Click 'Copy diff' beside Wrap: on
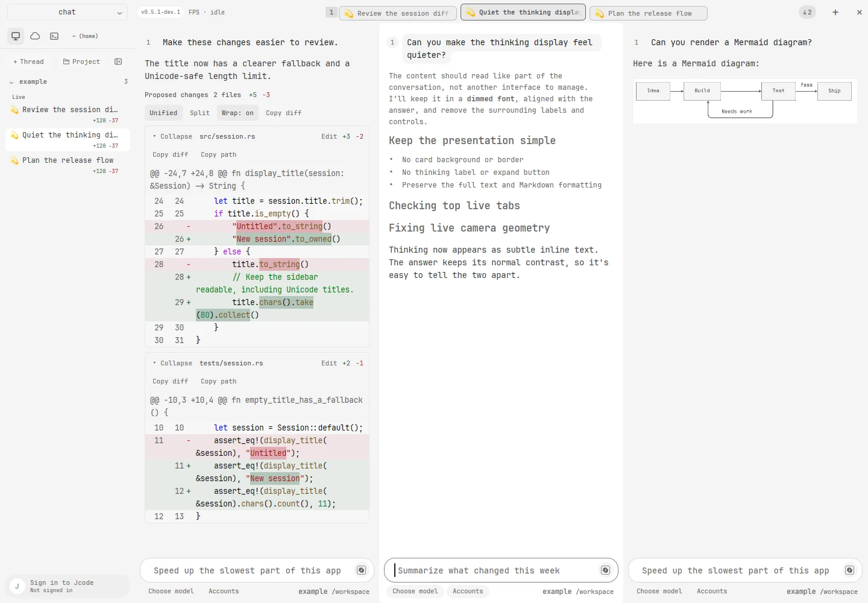The image size is (868, 603). (284, 113)
